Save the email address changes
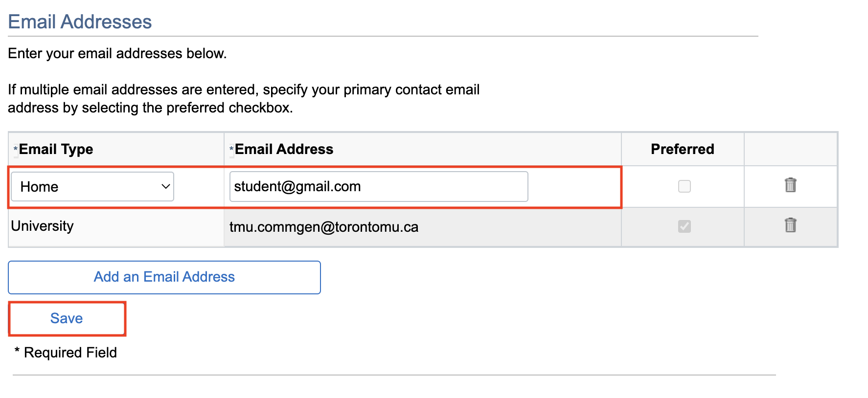This screenshot has height=398, width=868. (x=67, y=319)
